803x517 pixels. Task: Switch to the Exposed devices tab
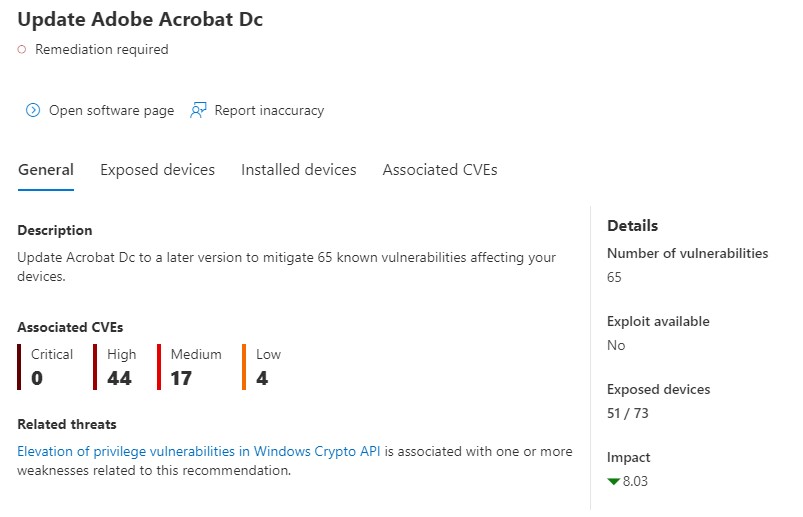(x=157, y=170)
